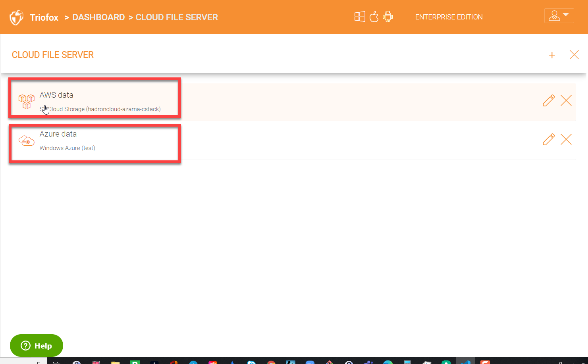Click the ENTERPRISE EDITION label
Screen dimensions: 588x364
[449, 17]
